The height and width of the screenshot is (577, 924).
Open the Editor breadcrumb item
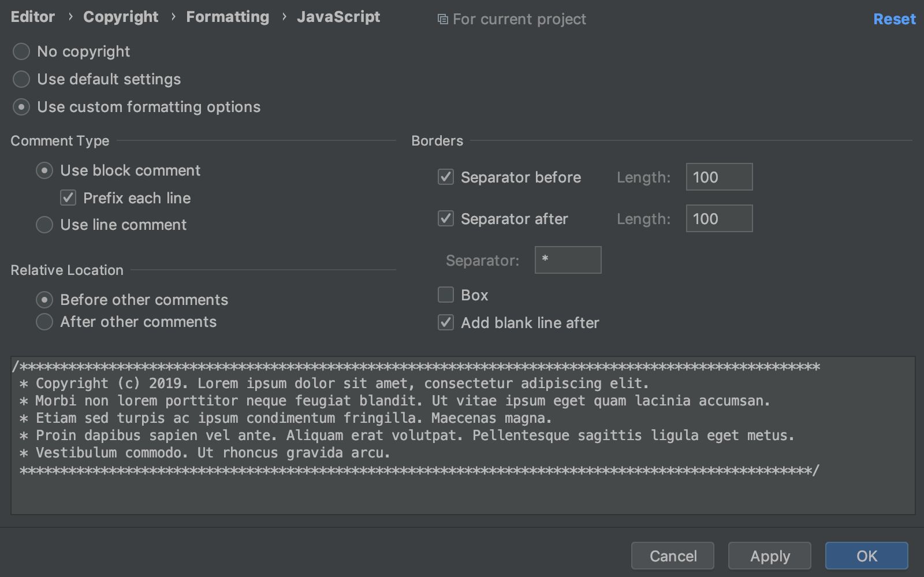(32, 17)
